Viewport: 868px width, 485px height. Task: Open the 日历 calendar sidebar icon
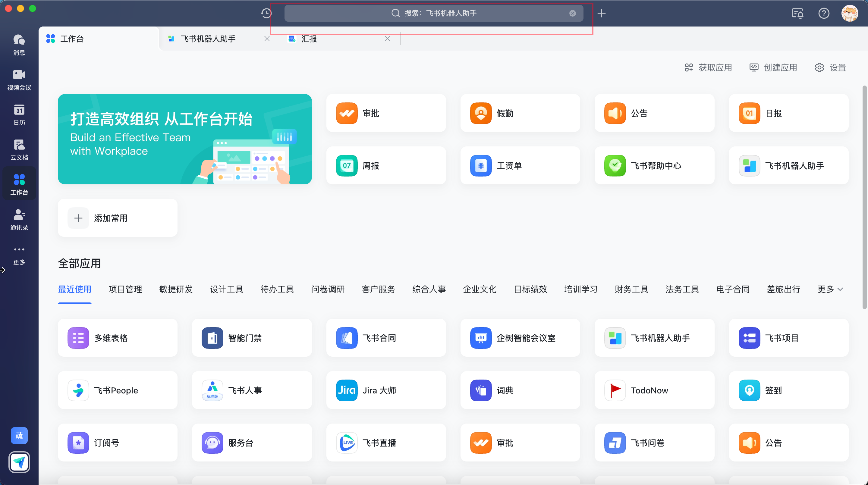[19, 115]
